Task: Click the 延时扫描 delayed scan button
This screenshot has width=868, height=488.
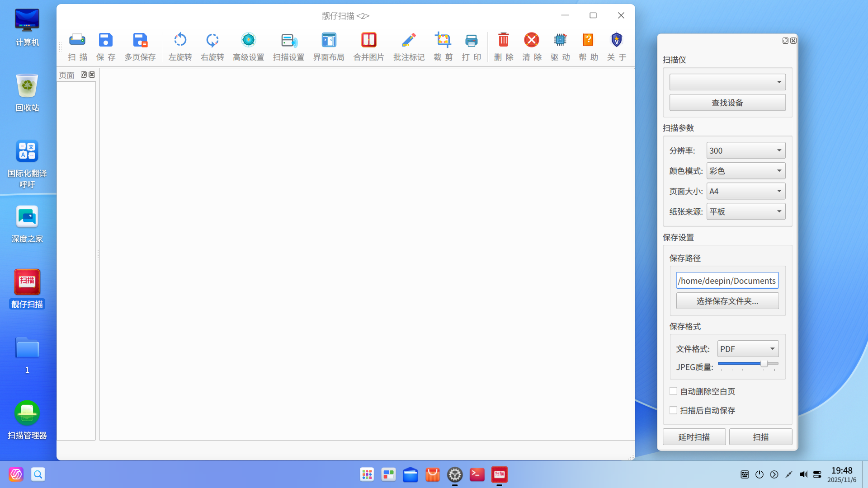Action: pyautogui.click(x=694, y=437)
